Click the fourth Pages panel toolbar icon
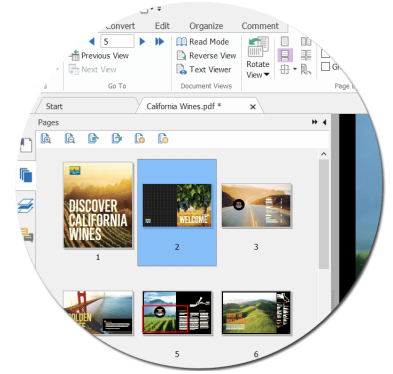393x374 pixels. coord(117,138)
